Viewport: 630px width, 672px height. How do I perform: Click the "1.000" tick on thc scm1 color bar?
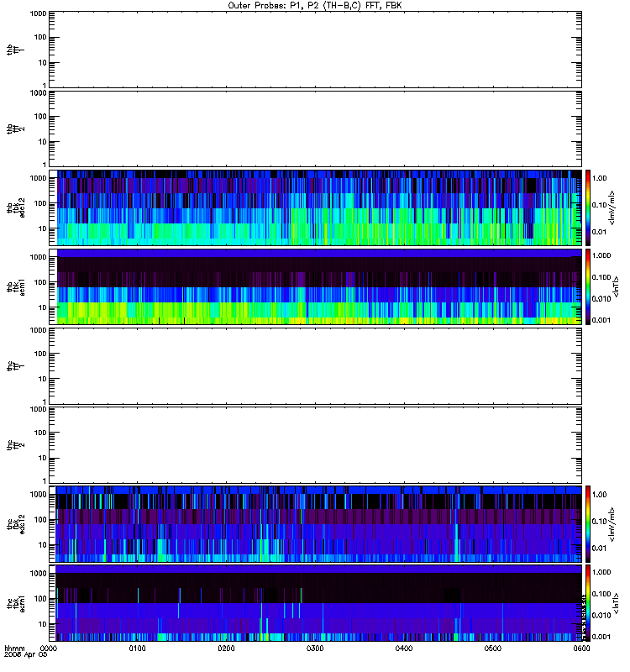coord(601,572)
